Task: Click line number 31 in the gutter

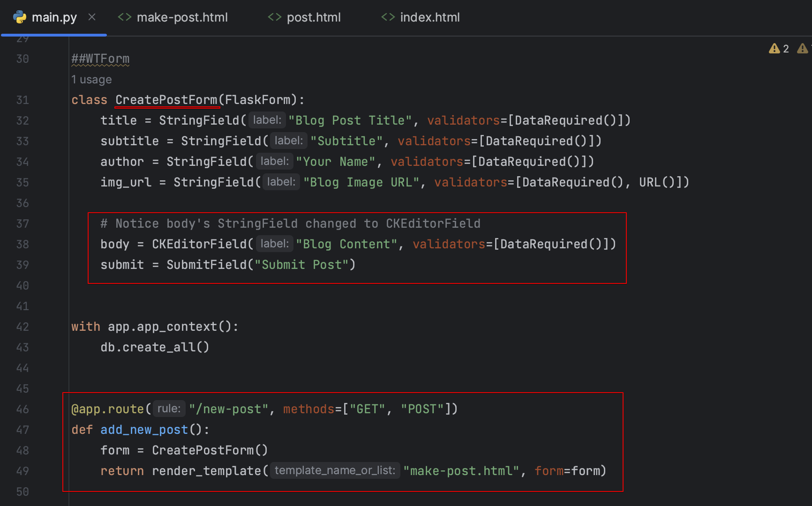Action: (x=23, y=100)
